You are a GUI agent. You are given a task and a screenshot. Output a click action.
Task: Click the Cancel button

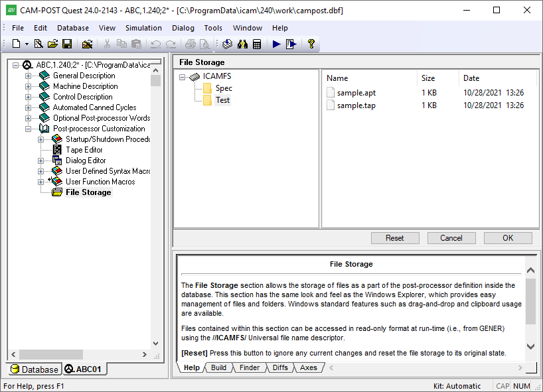point(451,238)
